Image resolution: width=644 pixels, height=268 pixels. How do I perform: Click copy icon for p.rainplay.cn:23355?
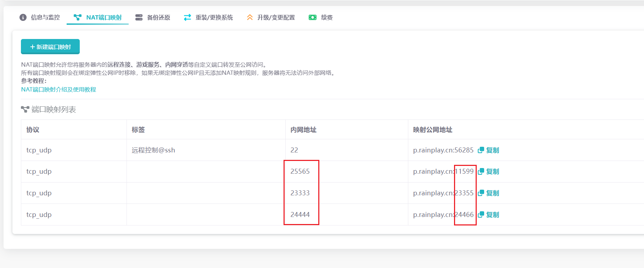pyautogui.click(x=481, y=193)
